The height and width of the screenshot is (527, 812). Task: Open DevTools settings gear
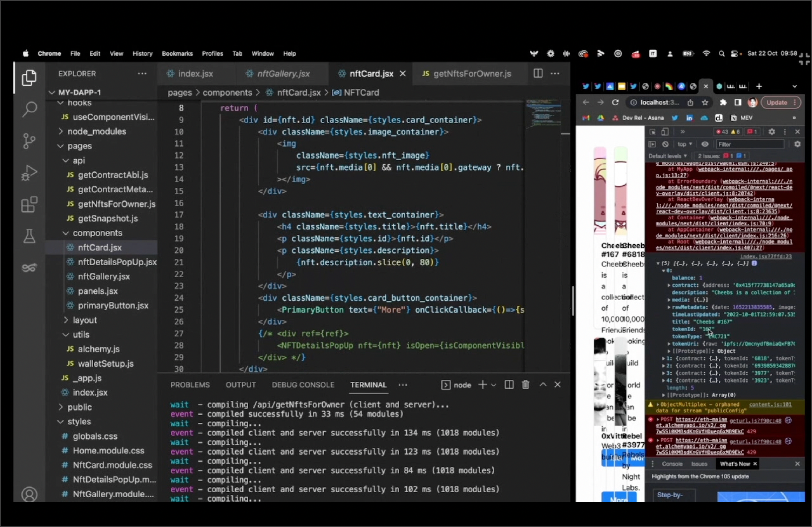(772, 131)
